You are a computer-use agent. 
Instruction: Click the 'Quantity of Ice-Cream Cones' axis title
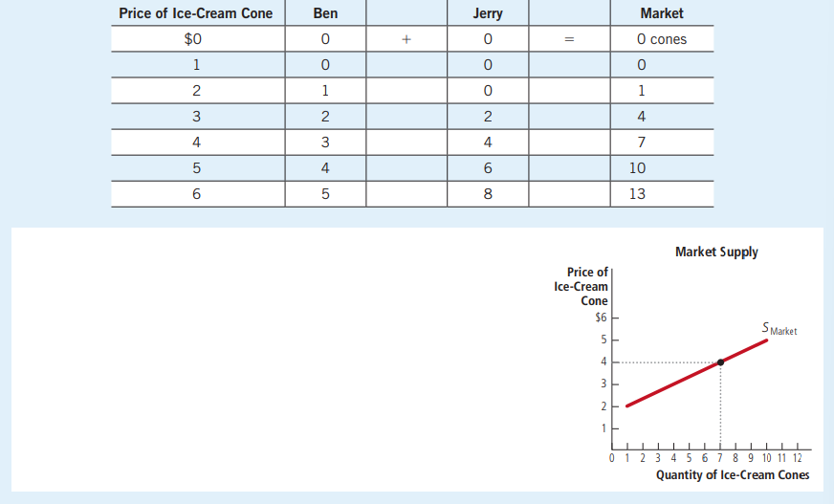tap(732, 475)
